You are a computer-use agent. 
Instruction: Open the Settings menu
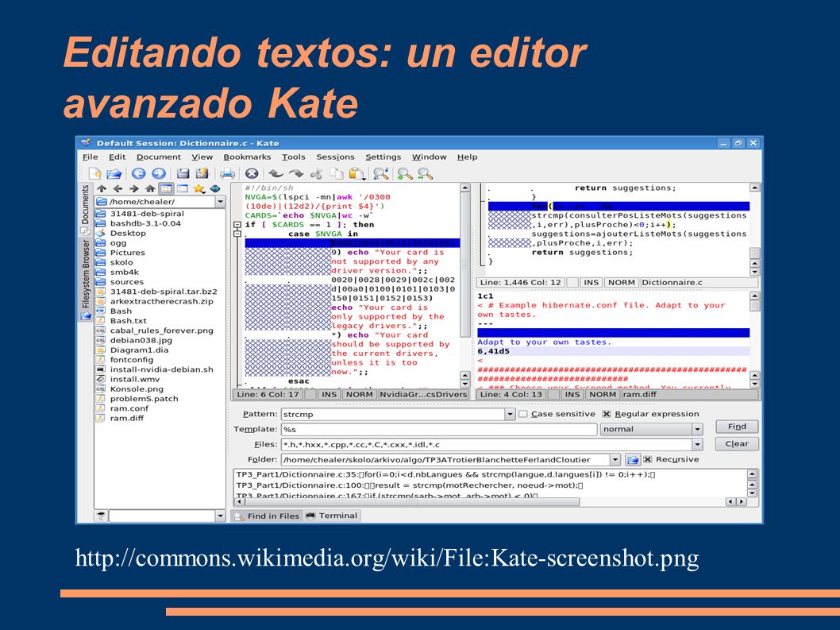383,157
